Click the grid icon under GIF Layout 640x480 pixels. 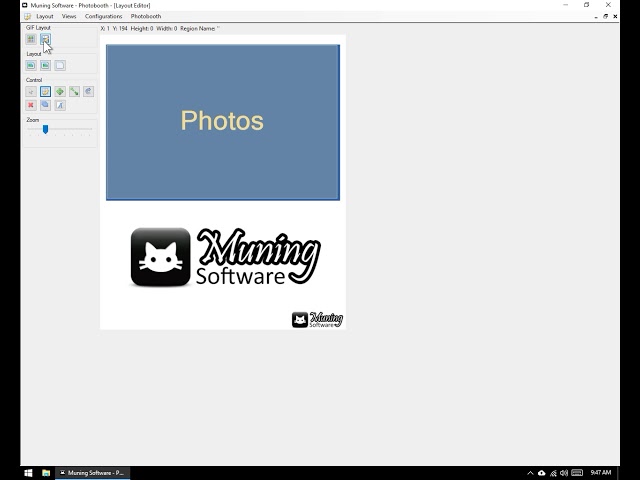click(x=31, y=39)
